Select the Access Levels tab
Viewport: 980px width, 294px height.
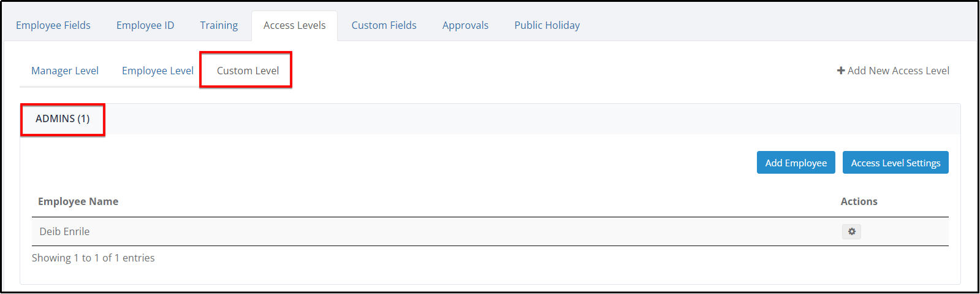pyautogui.click(x=295, y=25)
